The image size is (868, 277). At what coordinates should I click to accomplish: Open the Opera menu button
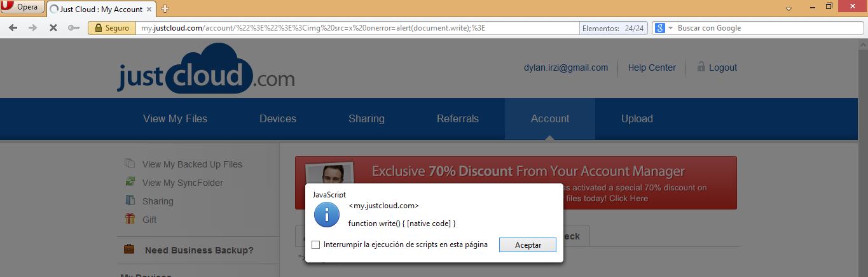pyautogui.click(x=22, y=7)
